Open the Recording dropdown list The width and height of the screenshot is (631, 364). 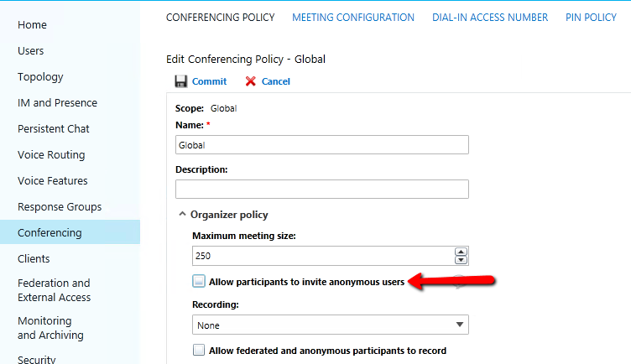click(x=331, y=325)
